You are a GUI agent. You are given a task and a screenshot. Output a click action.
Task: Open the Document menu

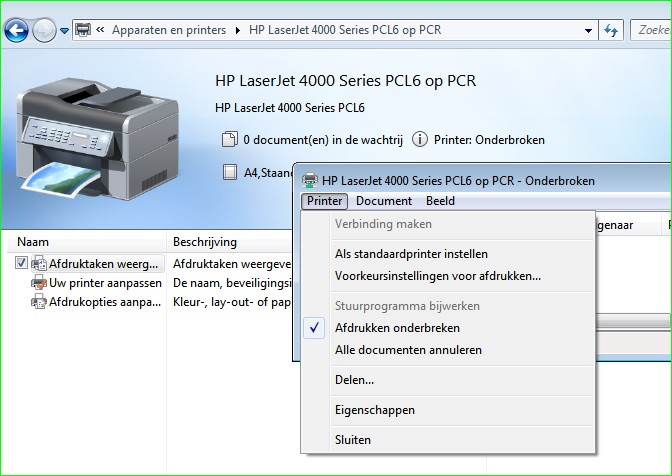[384, 201]
